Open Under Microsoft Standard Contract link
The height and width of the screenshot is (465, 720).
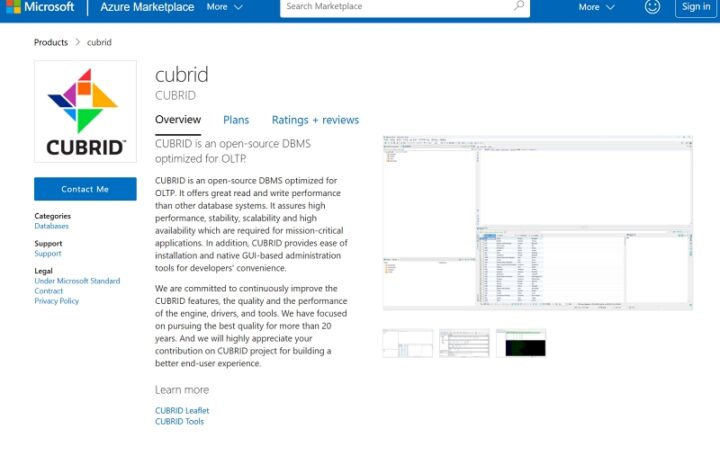click(x=77, y=286)
